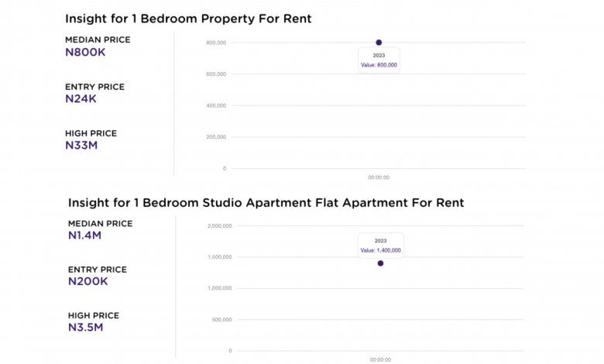Click the 'Value: 1,400,000' tooltip

380,250
